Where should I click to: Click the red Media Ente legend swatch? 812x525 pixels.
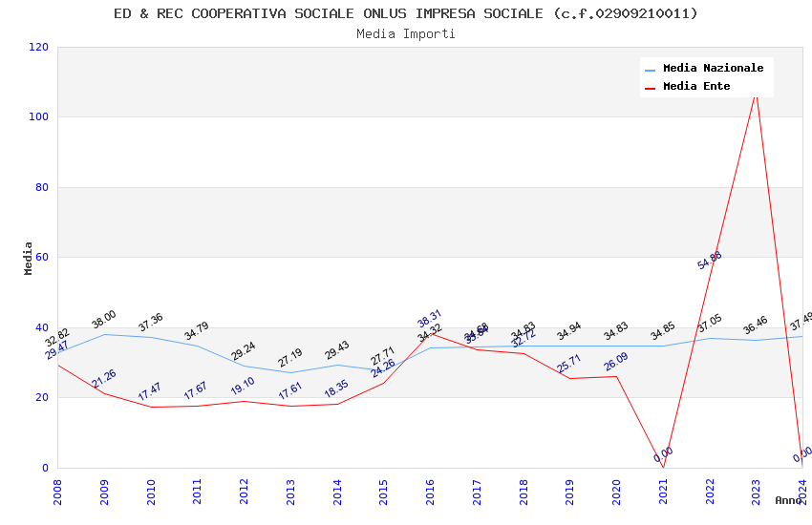650,88
